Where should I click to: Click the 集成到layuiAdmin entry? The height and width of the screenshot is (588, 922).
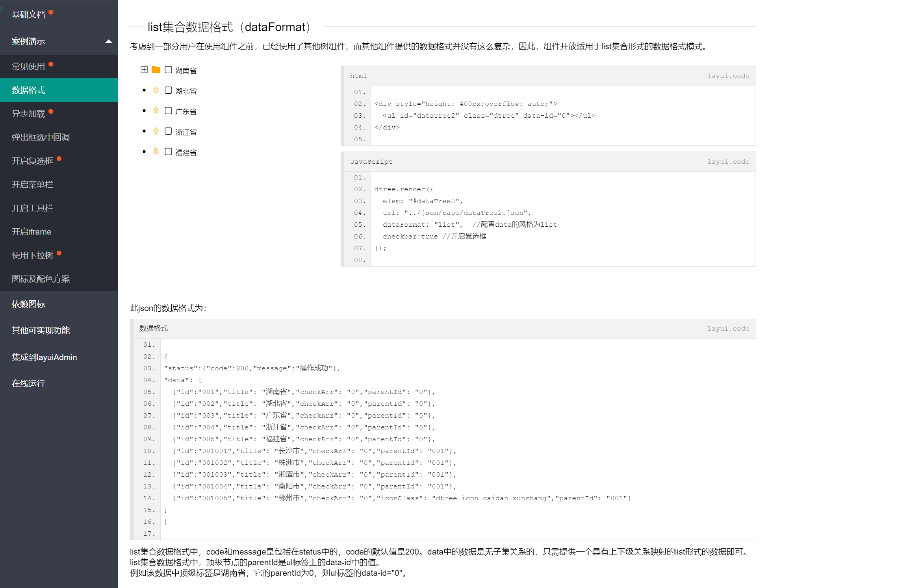pyautogui.click(x=44, y=357)
